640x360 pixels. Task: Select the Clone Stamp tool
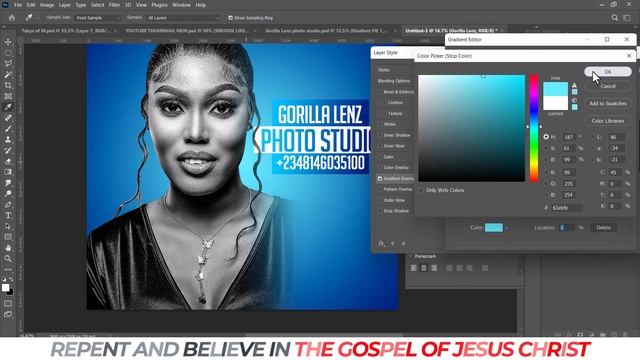[x=8, y=140]
